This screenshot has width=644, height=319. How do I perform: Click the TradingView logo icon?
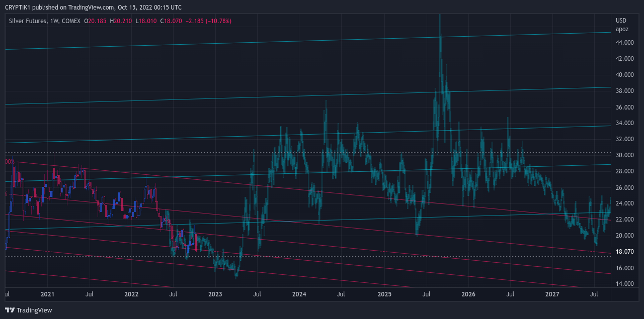tap(10, 310)
